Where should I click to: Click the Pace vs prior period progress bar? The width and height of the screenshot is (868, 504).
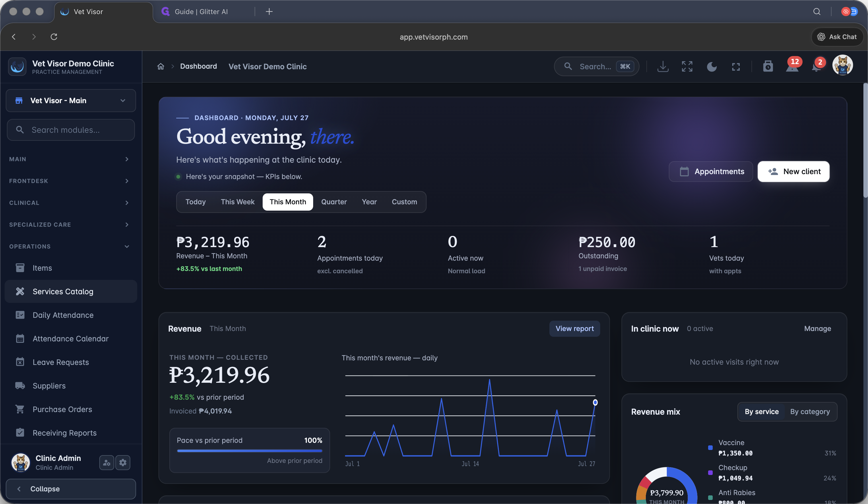point(249,451)
